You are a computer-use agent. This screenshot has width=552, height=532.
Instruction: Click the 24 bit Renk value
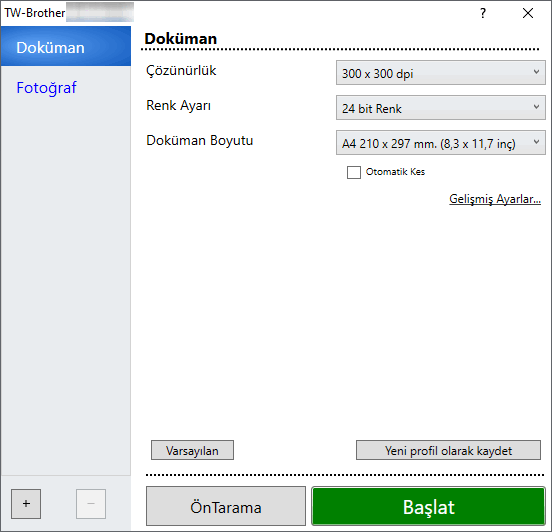[x=371, y=108]
